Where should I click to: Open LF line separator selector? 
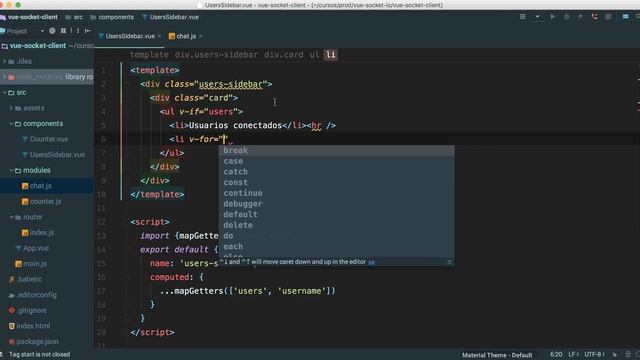click(x=573, y=354)
